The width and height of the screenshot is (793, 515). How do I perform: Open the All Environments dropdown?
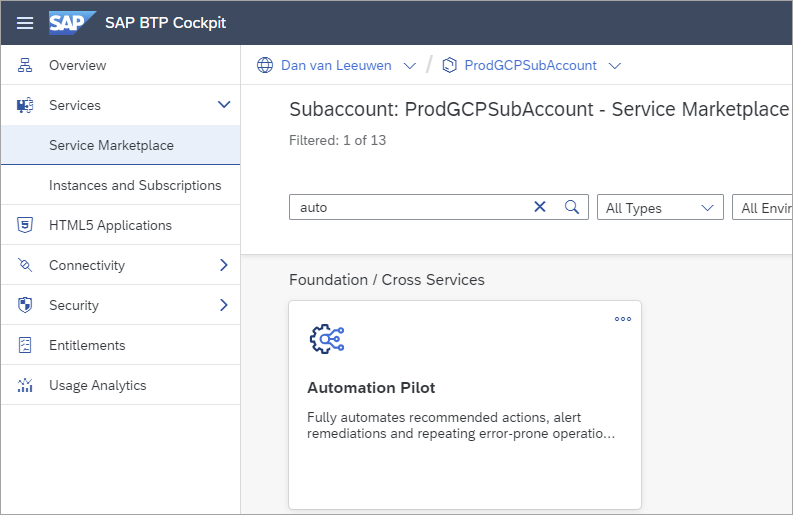(762, 207)
